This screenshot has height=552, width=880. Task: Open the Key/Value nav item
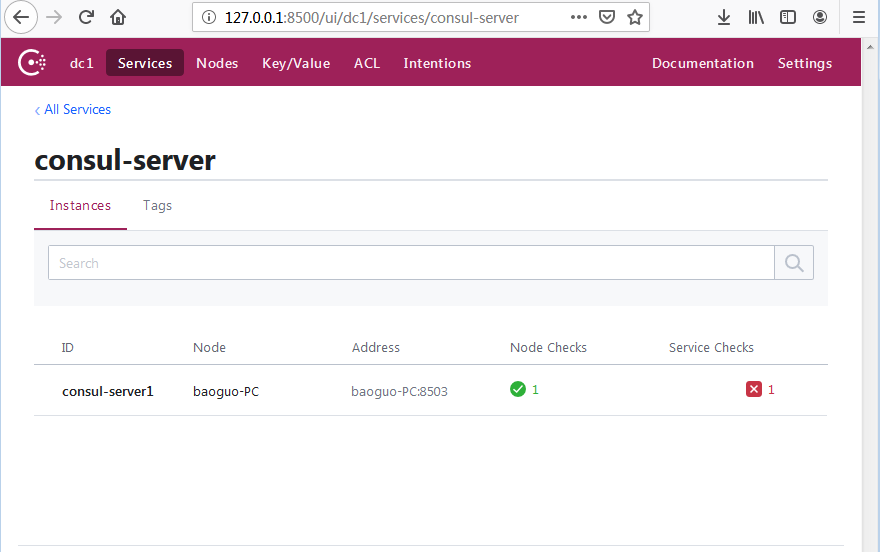click(x=296, y=63)
